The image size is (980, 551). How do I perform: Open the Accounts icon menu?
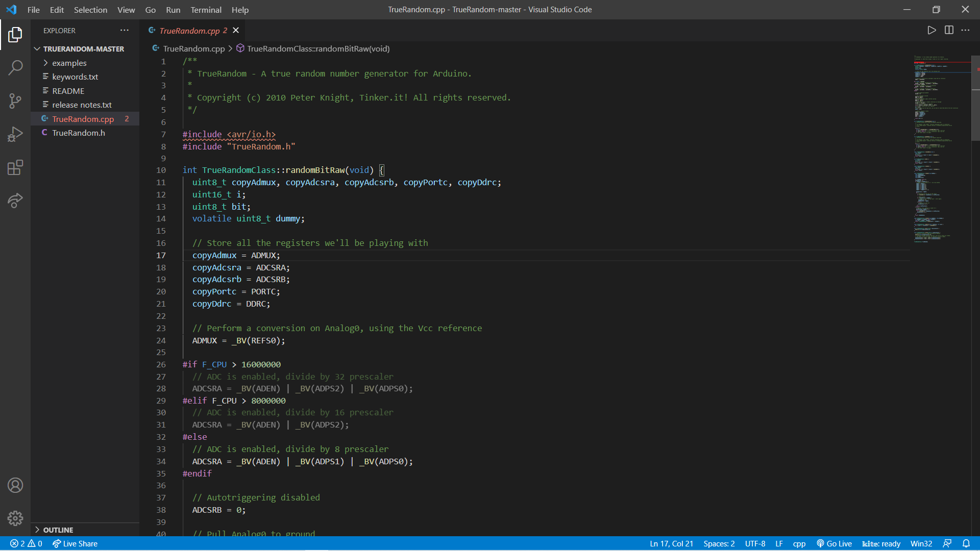pyautogui.click(x=15, y=485)
